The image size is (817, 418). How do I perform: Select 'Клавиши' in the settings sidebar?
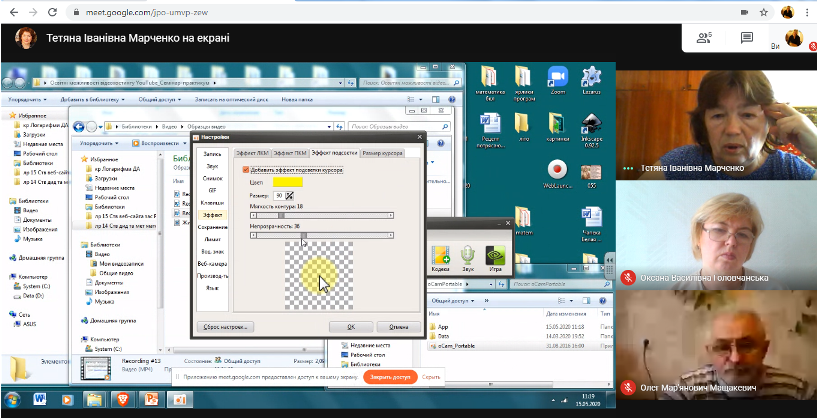[212, 203]
